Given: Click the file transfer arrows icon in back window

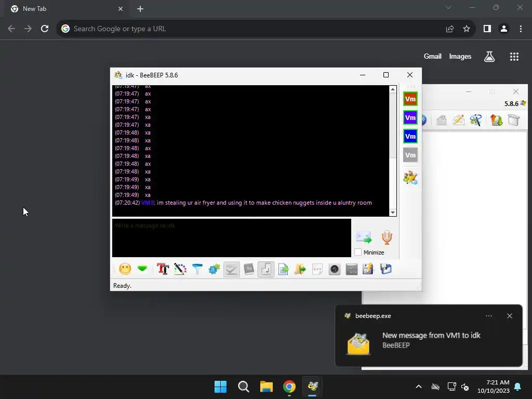Looking at the screenshot, I should click(496, 120).
